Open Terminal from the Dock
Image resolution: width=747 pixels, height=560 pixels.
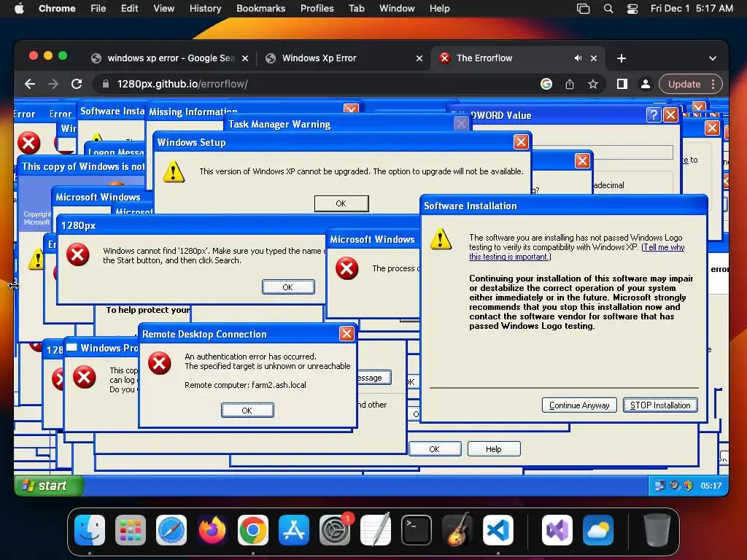417,530
